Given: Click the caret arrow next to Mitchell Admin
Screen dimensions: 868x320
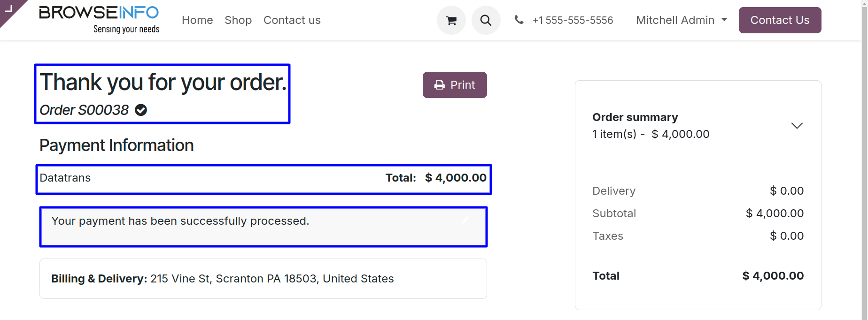Looking at the screenshot, I should pyautogui.click(x=724, y=20).
